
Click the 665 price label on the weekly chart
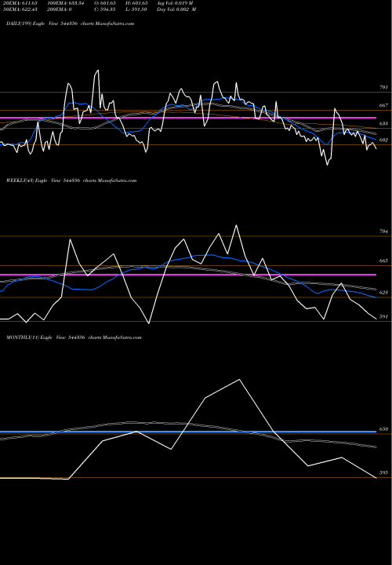pyautogui.click(x=383, y=261)
